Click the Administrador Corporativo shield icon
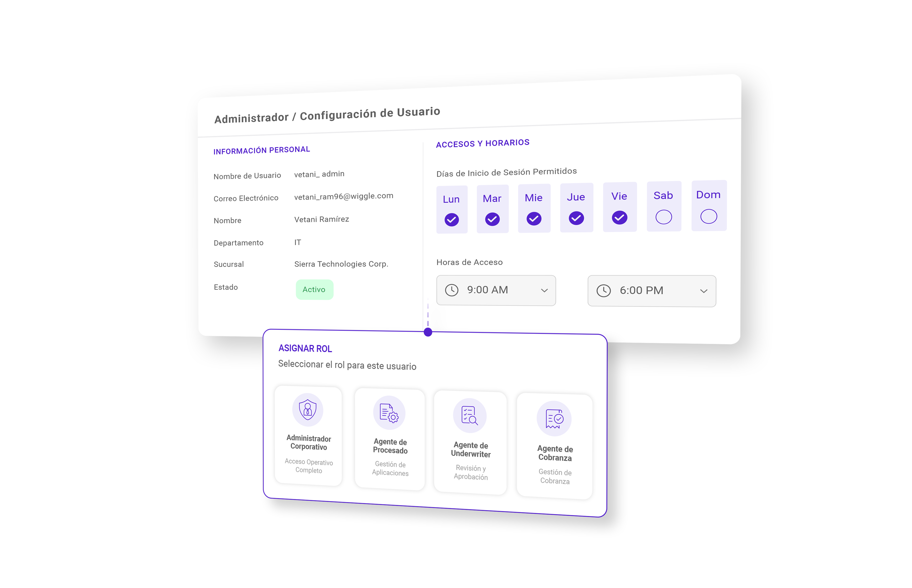912x588 pixels. click(x=308, y=409)
